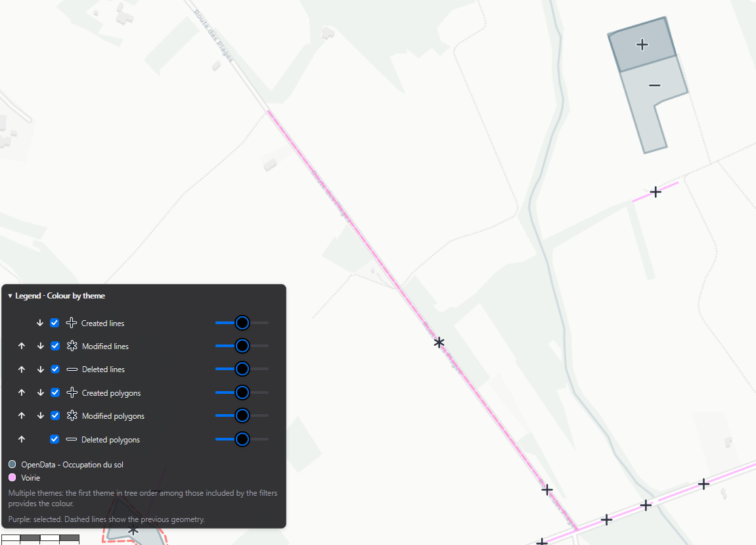Uncheck the Deleted lines checkbox
Viewport: 756px width, 545px height.
pos(55,369)
